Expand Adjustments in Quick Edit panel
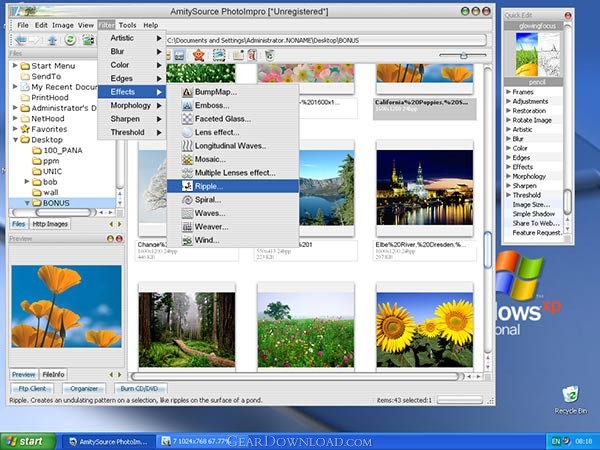The width and height of the screenshot is (600, 450). pyautogui.click(x=509, y=101)
